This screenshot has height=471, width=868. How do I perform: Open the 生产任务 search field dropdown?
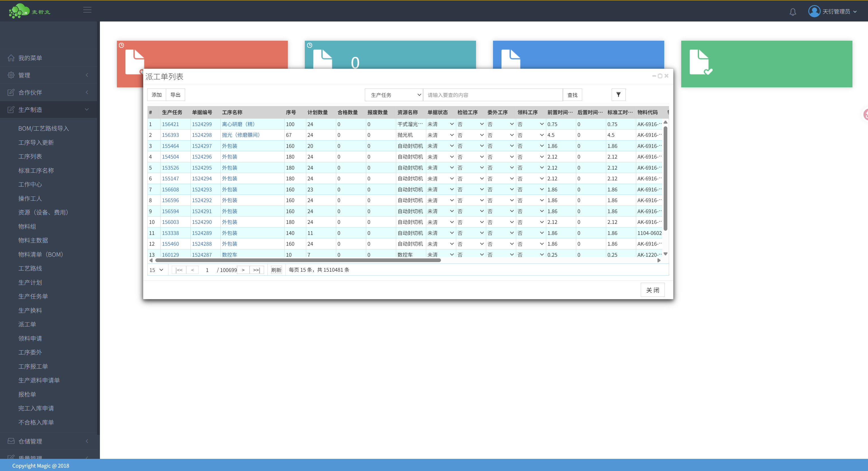394,95
